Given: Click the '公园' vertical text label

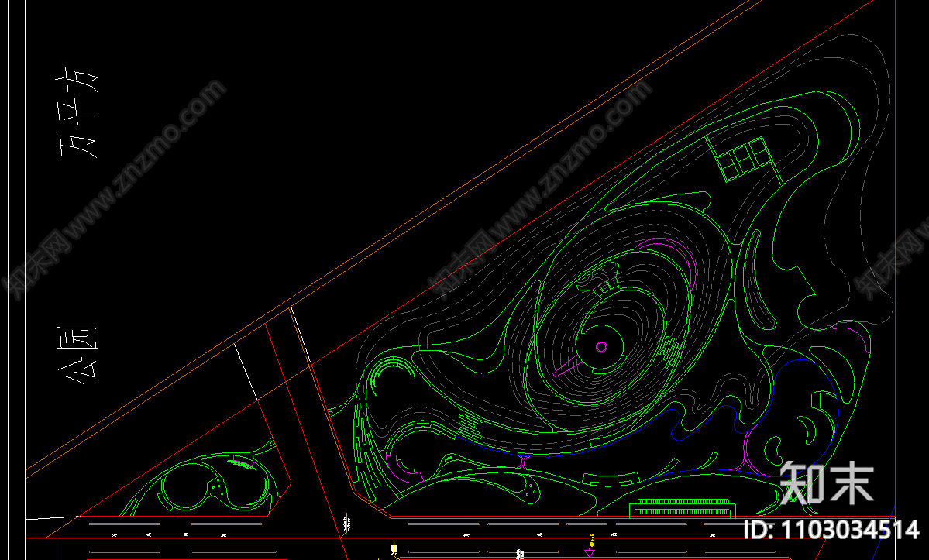Looking at the screenshot, I should [x=79, y=353].
